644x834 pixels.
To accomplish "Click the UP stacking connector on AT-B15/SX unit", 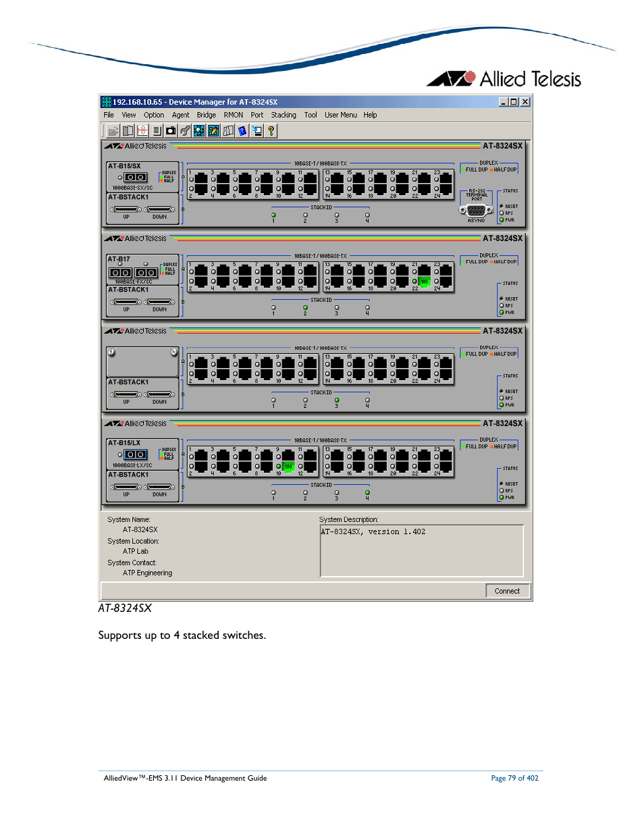I will [x=126, y=209].
